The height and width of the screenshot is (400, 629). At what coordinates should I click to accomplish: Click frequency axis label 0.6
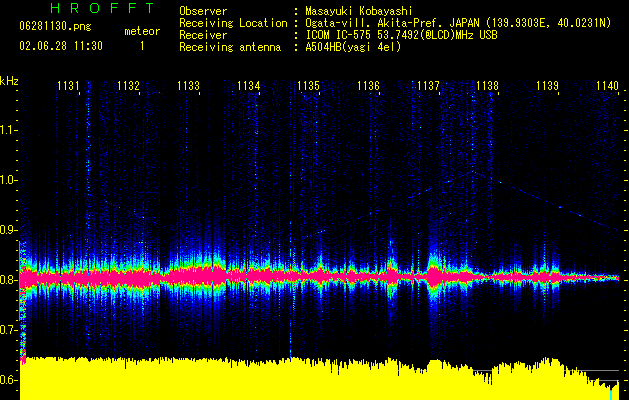tap(8, 380)
